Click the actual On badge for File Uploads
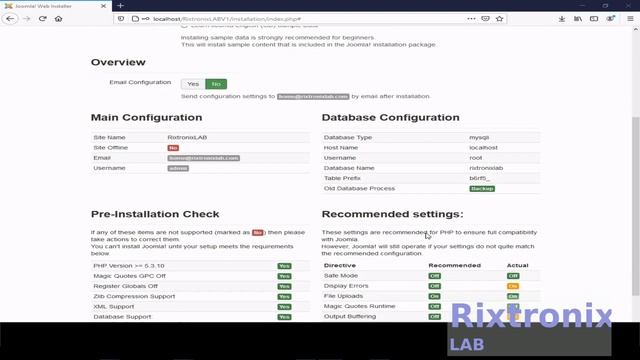The image size is (640, 360). point(513,296)
